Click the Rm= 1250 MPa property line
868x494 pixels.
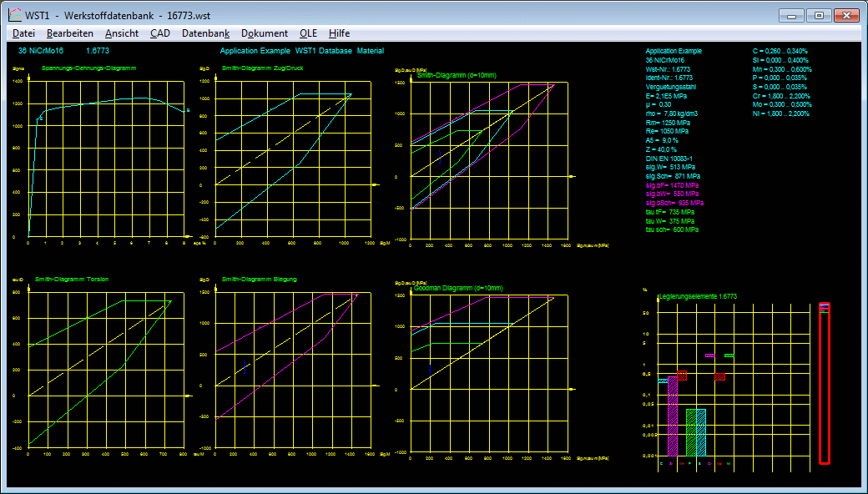coord(667,123)
